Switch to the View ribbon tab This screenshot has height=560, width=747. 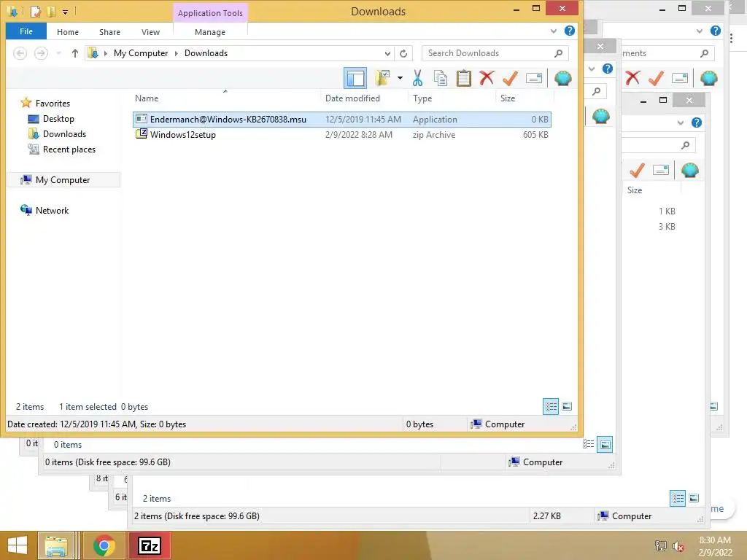pyautogui.click(x=150, y=32)
